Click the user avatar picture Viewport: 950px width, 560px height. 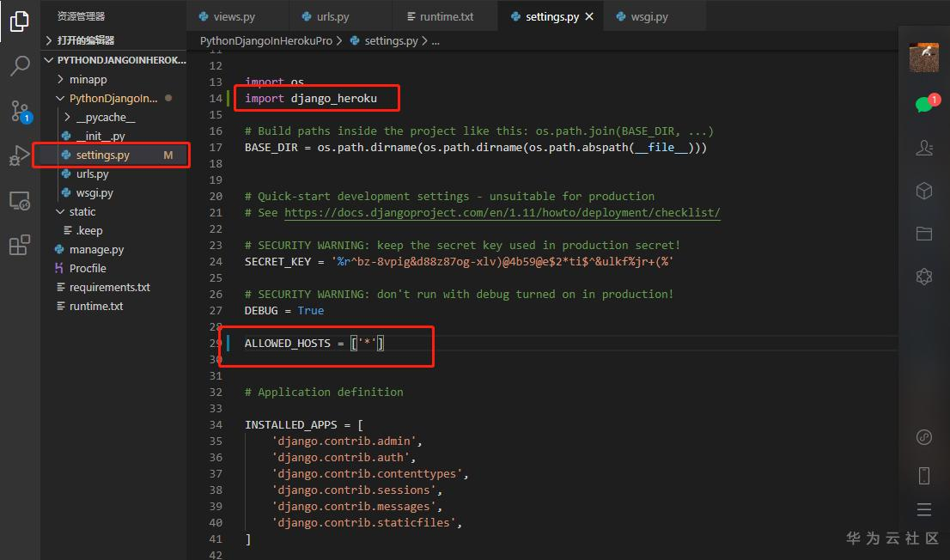click(x=924, y=58)
